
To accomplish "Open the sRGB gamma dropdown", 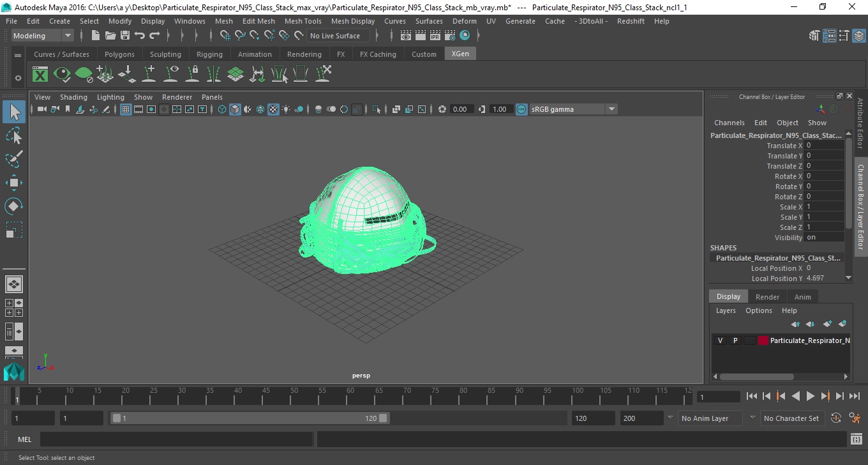I will tap(574, 109).
